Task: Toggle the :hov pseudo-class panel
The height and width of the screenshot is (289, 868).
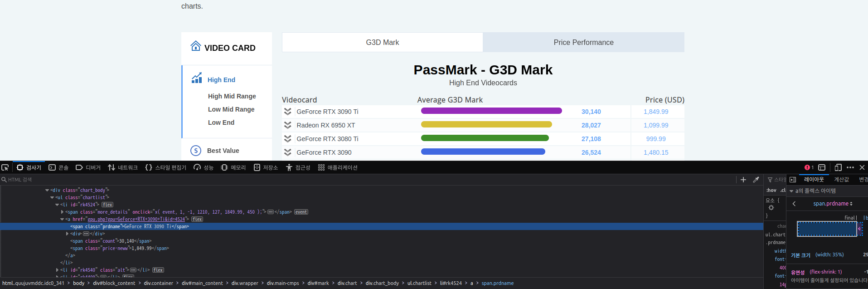Action: 771,190
